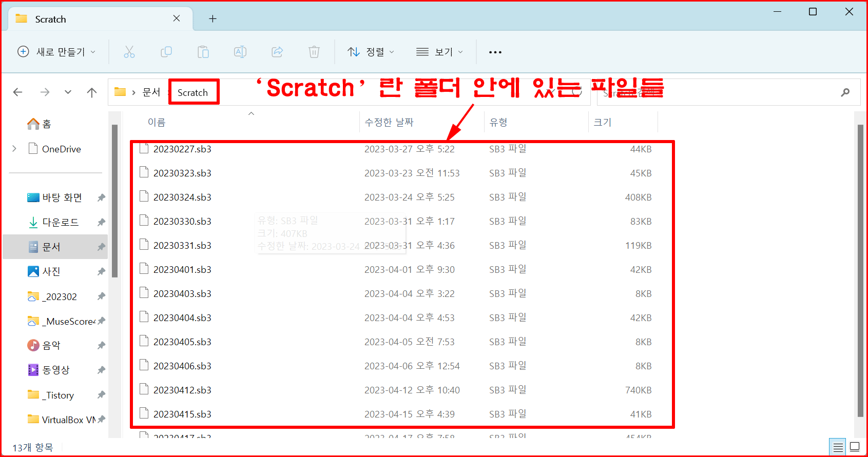Unpin 동영상 using its pin icon
Image resolution: width=868 pixels, height=457 pixels.
click(x=101, y=370)
